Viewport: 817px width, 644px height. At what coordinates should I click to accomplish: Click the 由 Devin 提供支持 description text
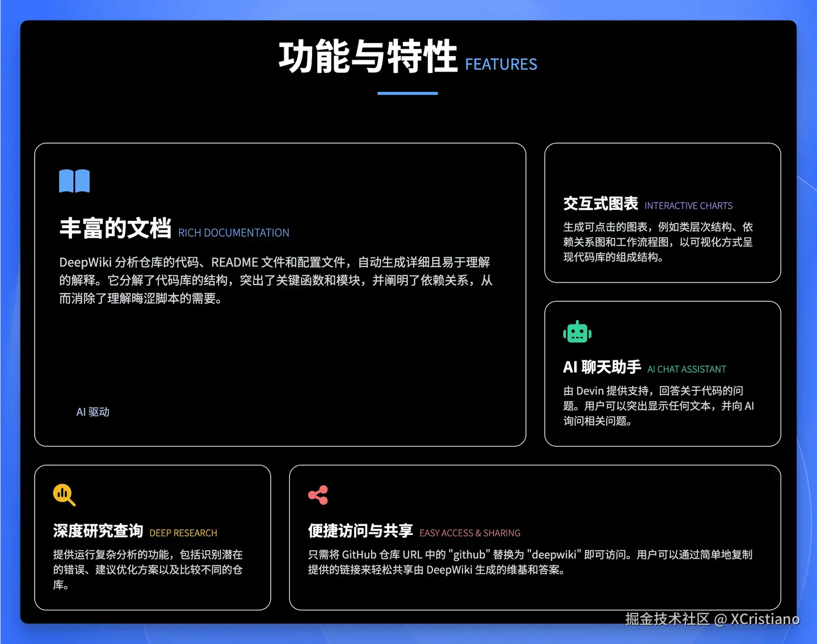coord(659,406)
